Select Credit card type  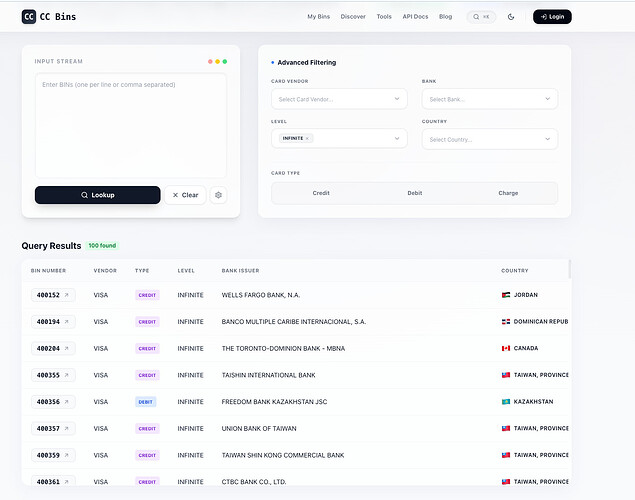(x=321, y=193)
